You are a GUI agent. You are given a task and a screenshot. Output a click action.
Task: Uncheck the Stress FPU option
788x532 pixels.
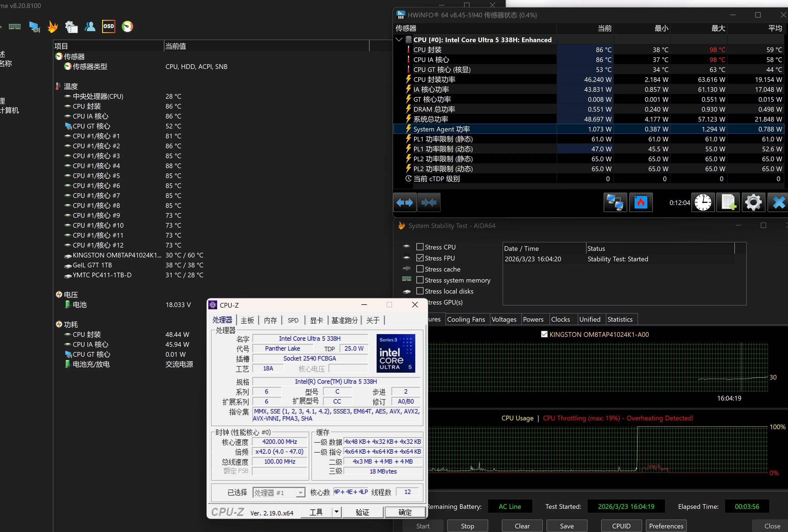tap(420, 258)
